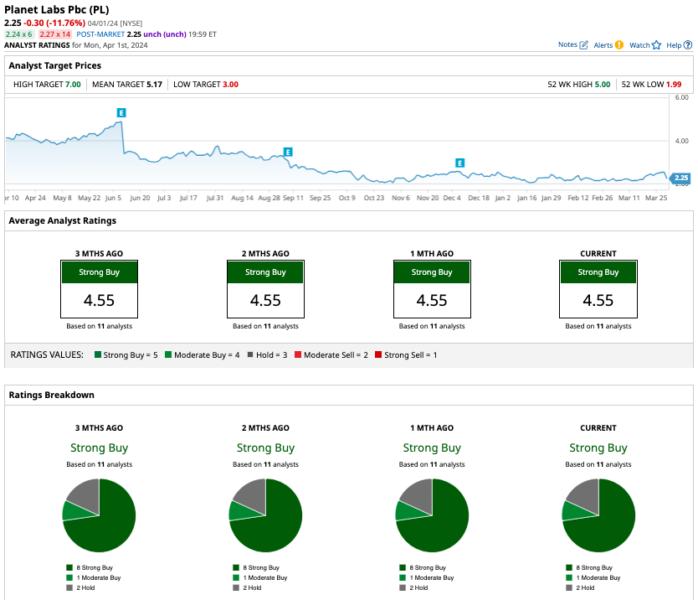Click the 2 MTHS AGO ratings pie chart

pos(266,515)
